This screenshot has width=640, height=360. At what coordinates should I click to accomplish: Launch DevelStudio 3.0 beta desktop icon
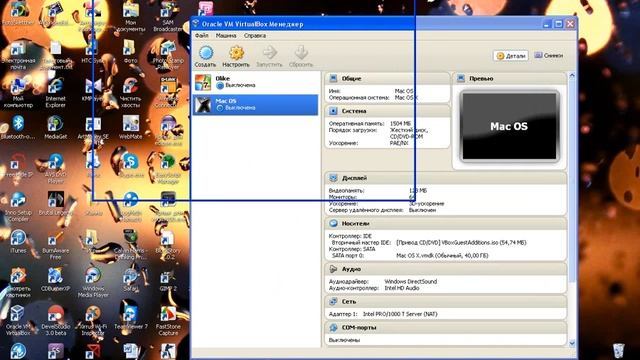55,321
